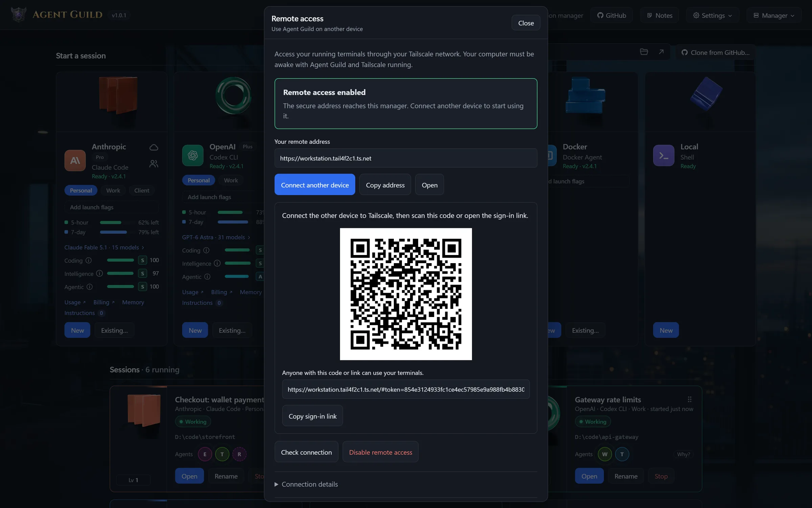Open Anthropic Billing link

coord(104,302)
